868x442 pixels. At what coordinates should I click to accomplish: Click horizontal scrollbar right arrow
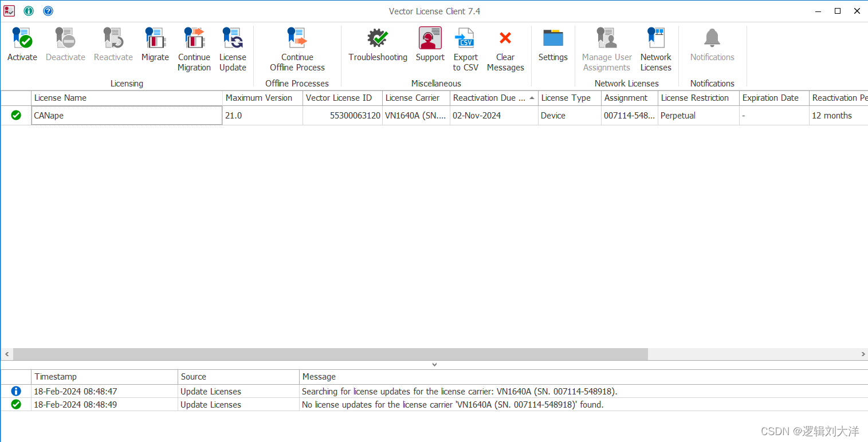(x=863, y=354)
